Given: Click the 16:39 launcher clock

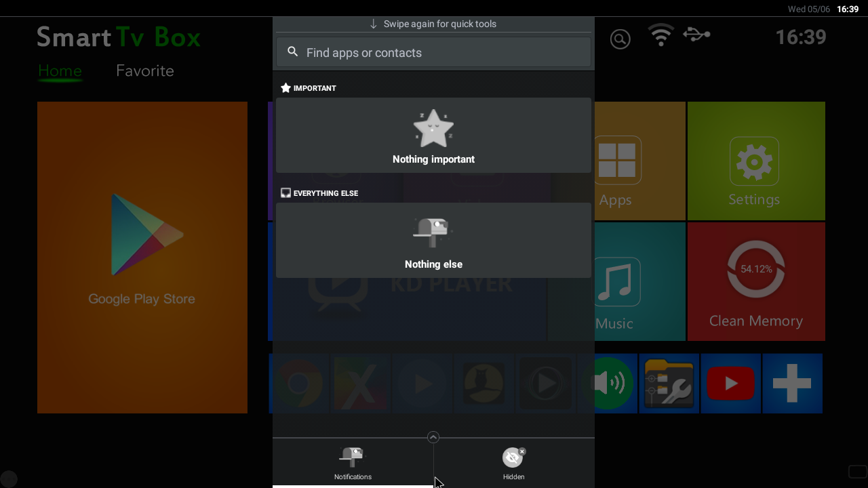Looking at the screenshot, I should (800, 37).
